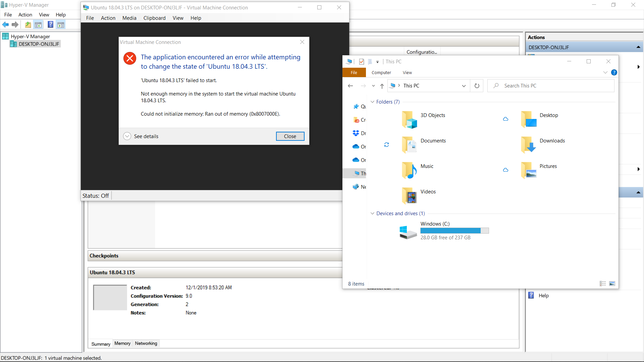Click Close button in error dialog
The height and width of the screenshot is (362, 644).
coord(290,136)
